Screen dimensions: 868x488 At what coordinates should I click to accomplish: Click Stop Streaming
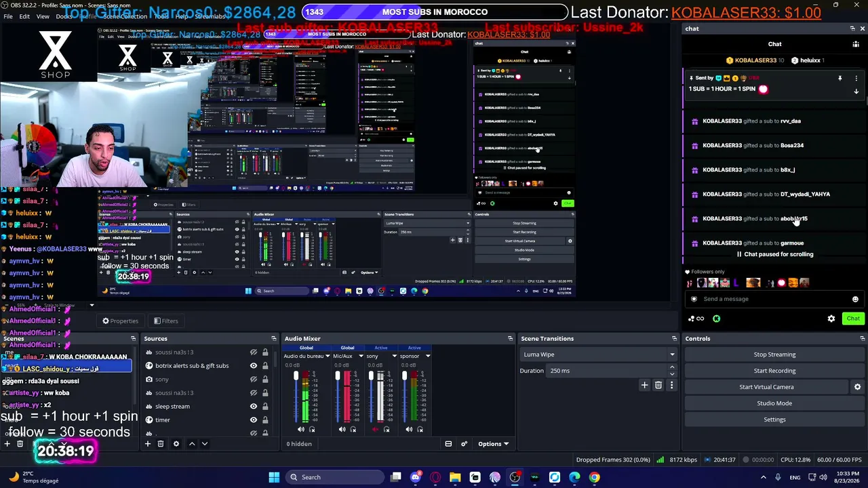(x=774, y=354)
